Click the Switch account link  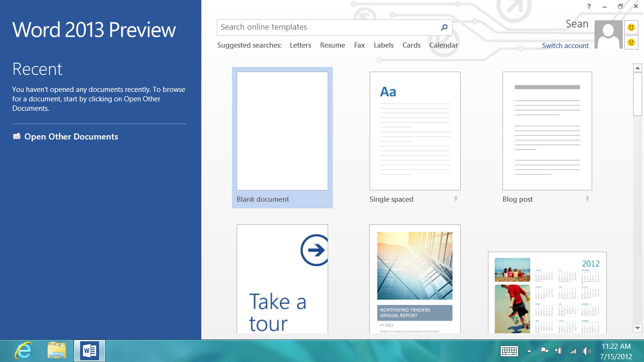(565, 46)
